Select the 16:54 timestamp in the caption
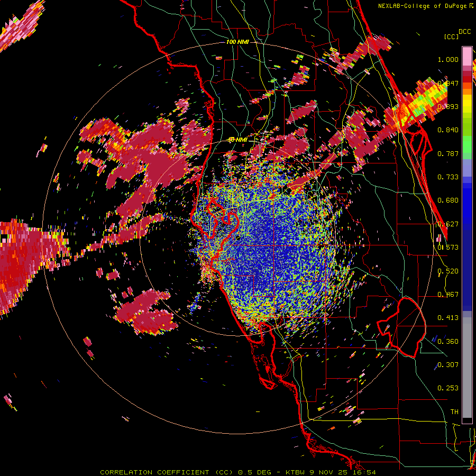This screenshot has height=476, width=476. coord(365,472)
